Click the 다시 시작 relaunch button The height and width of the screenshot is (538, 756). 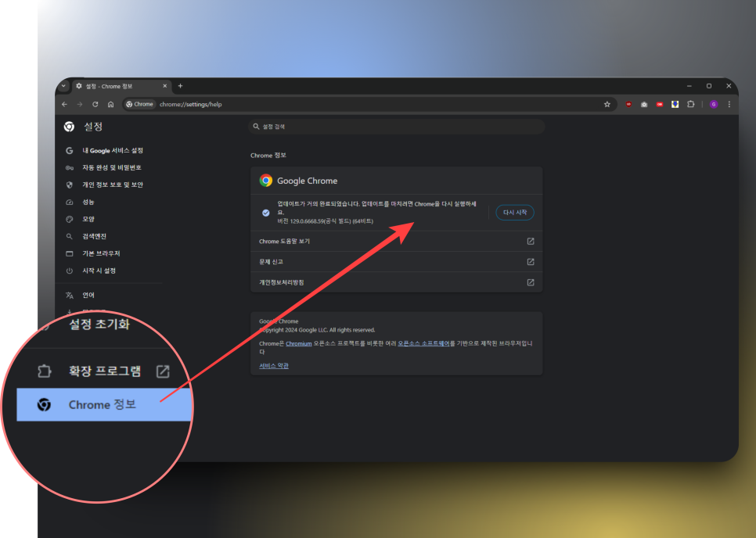(x=515, y=213)
